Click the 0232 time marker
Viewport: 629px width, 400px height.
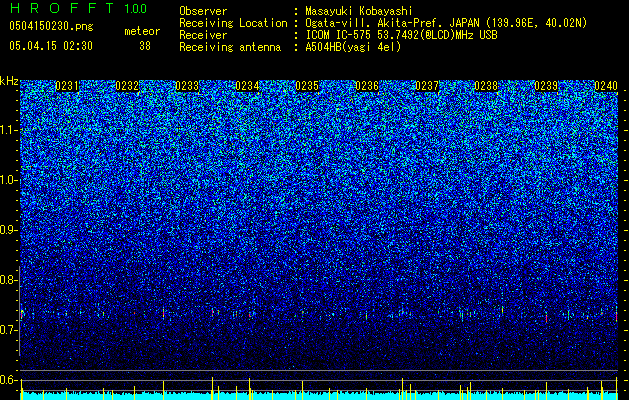(127, 86)
